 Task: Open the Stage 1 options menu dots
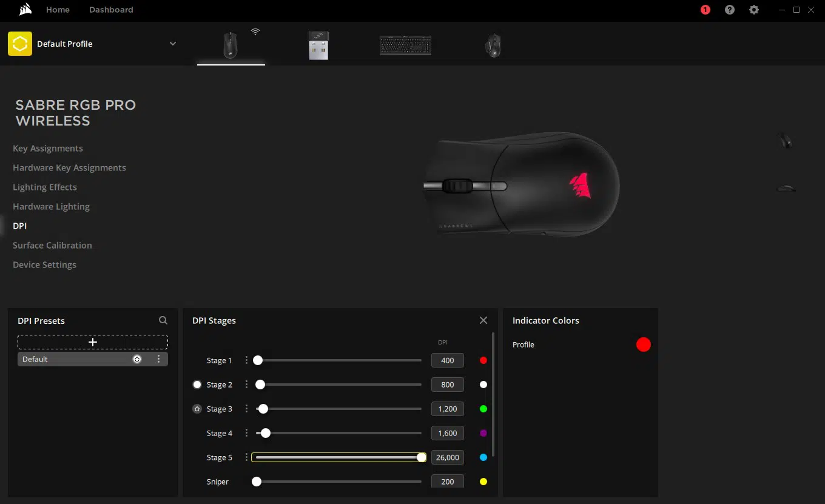pyautogui.click(x=246, y=360)
